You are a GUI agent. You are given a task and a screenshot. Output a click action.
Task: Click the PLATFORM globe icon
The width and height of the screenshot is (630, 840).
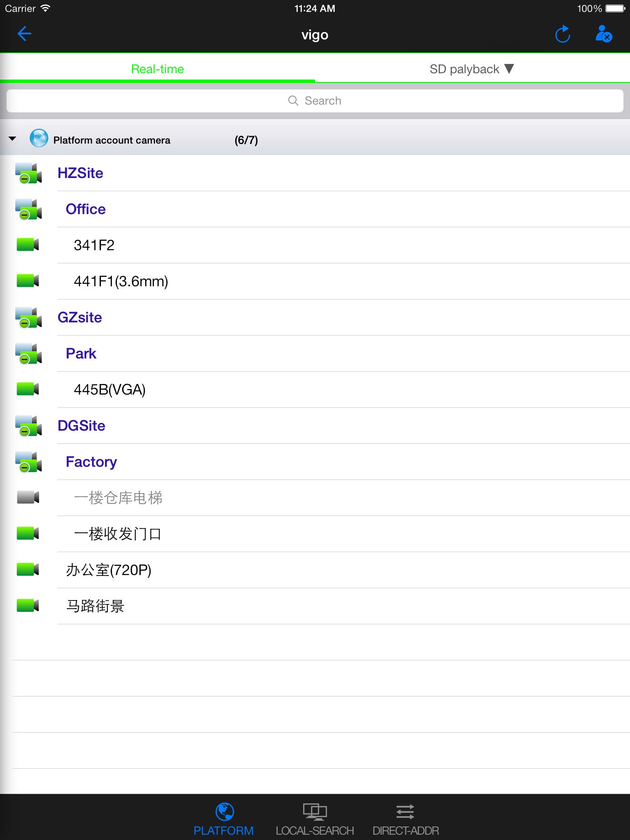(x=224, y=811)
